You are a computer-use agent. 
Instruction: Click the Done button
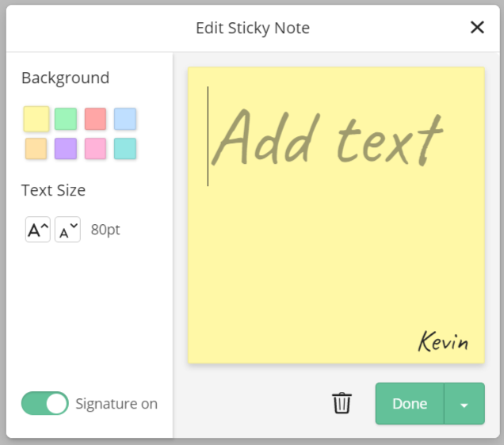(x=410, y=404)
